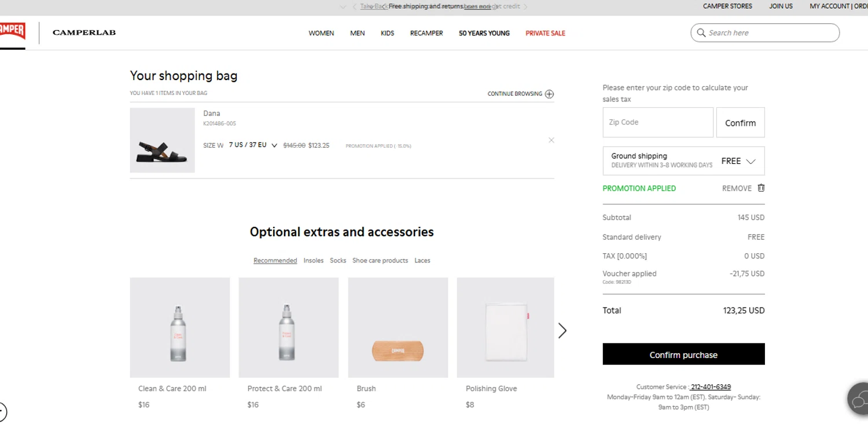Click the Voucher applied -21,75 USD value

point(747,273)
